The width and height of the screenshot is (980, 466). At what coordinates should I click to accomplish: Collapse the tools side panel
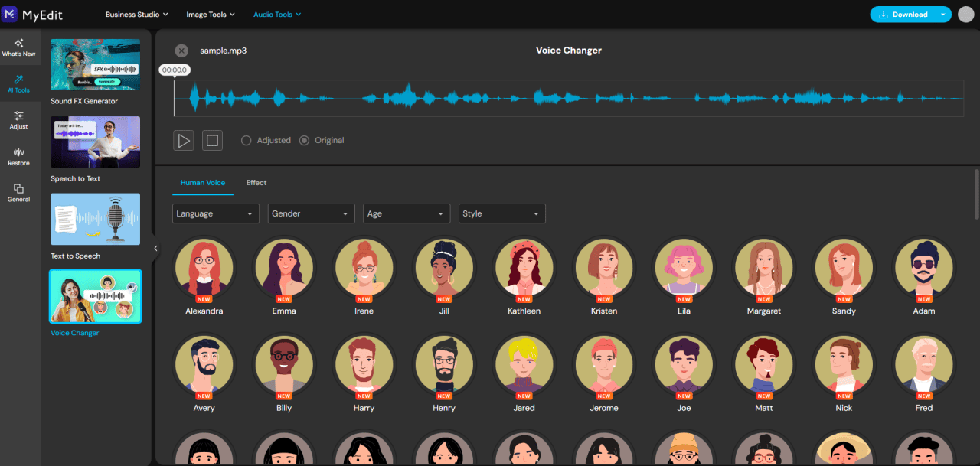[155, 248]
